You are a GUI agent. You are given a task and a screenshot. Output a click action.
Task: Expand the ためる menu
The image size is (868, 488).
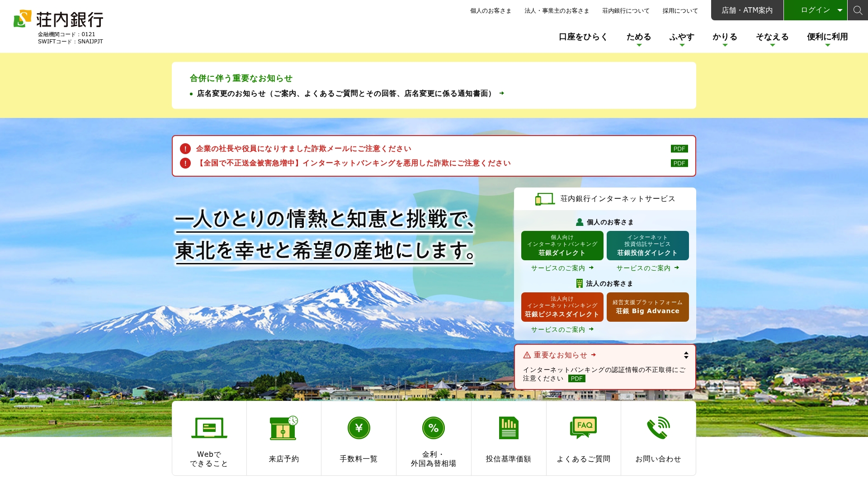[x=639, y=38]
